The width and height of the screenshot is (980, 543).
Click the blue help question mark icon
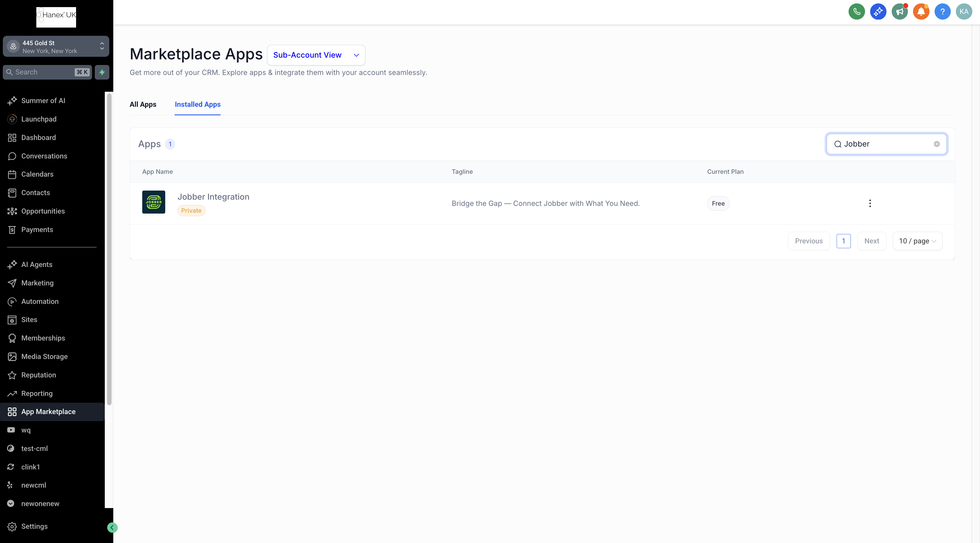[942, 11]
